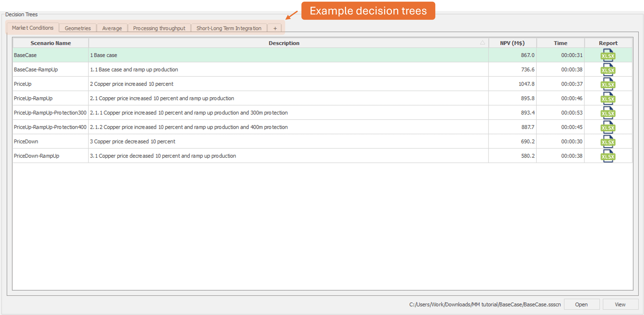
Task: Select the Short-Long Term Integration tab
Action: 229,28
